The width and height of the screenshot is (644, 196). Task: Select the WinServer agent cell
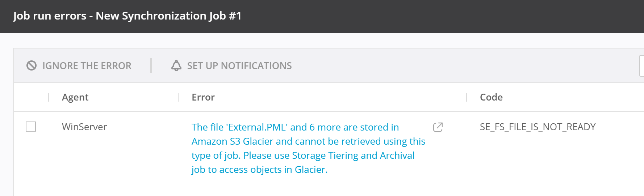pos(84,127)
